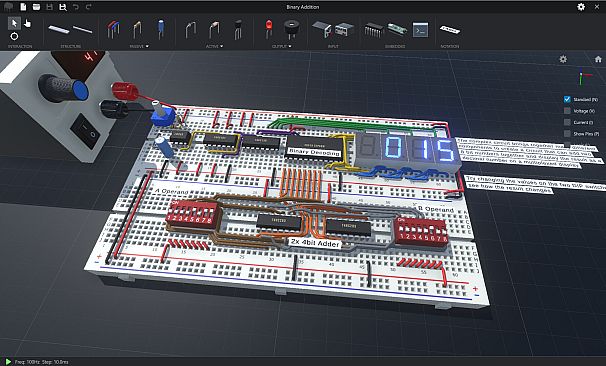Pick the first component in Active group
Screen dimensions: 606x366
(191, 30)
